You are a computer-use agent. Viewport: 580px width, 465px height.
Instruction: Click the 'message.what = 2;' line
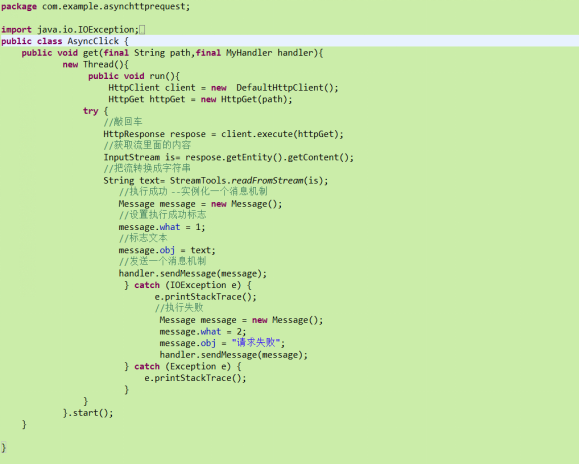(x=203, y=331)
